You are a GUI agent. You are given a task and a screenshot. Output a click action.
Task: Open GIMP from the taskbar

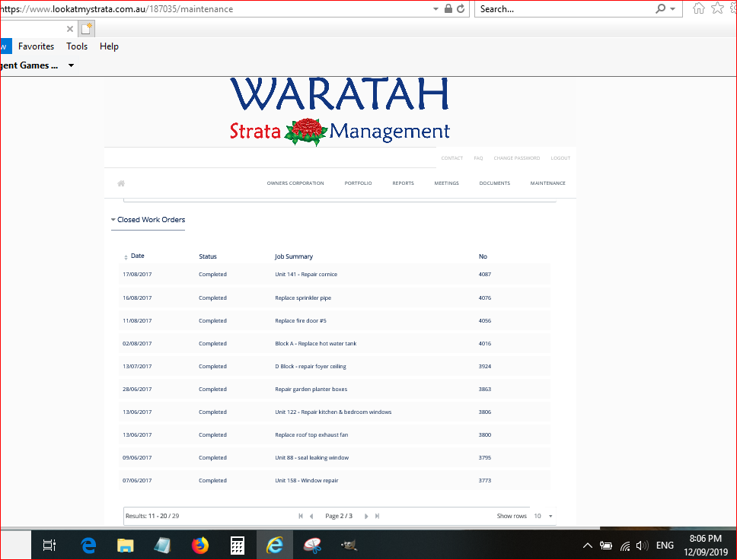tap(349, 545)
